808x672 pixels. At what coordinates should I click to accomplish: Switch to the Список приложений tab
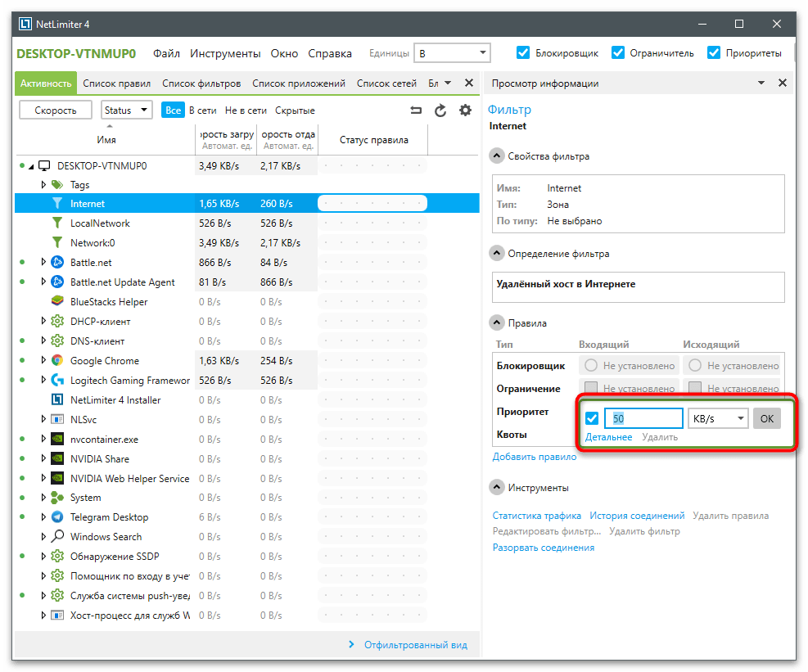point(298,83)
